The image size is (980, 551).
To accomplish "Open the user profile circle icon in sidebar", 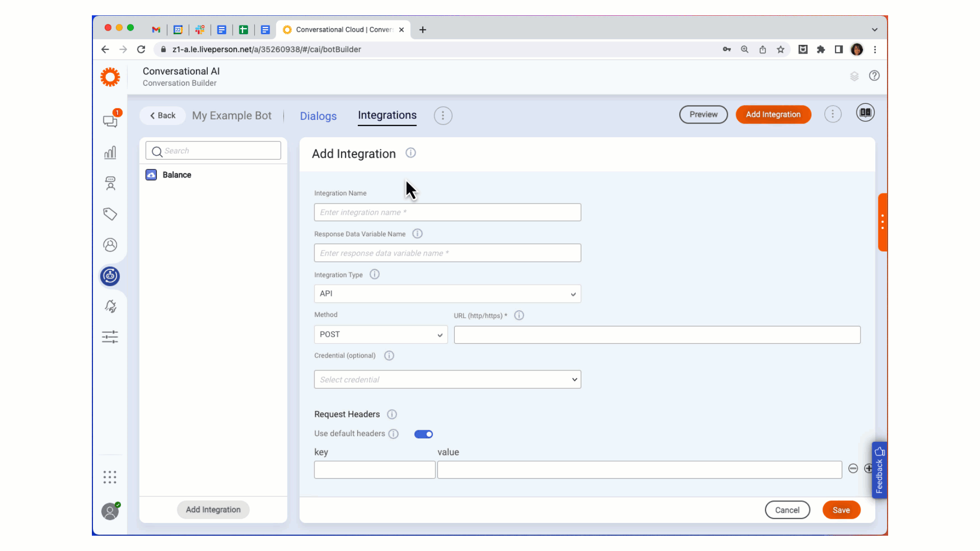I will coord(110,245).
